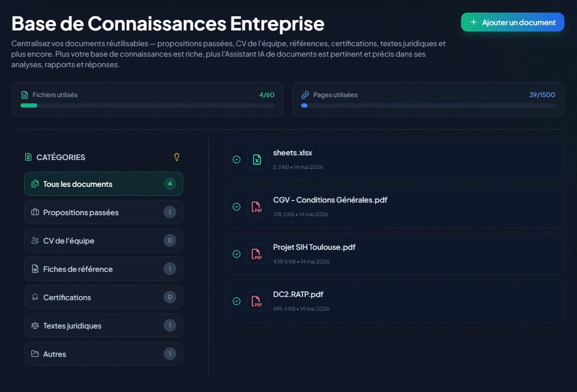The image size is (577, 392).
Task: Click the Fiches de référence document icon
Action: 35,269
